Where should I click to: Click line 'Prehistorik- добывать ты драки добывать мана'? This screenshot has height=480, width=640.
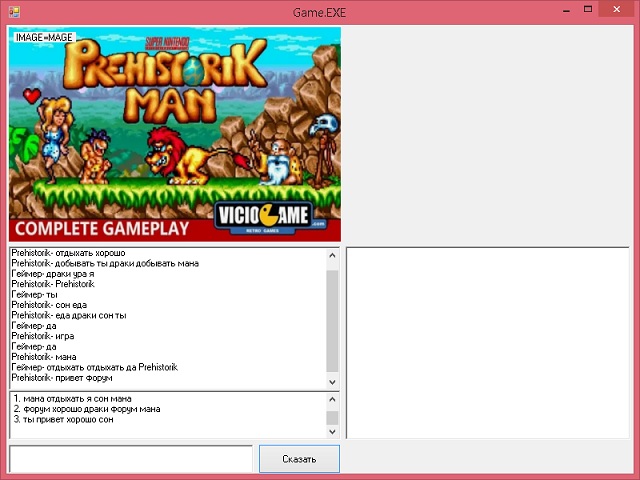105,263
